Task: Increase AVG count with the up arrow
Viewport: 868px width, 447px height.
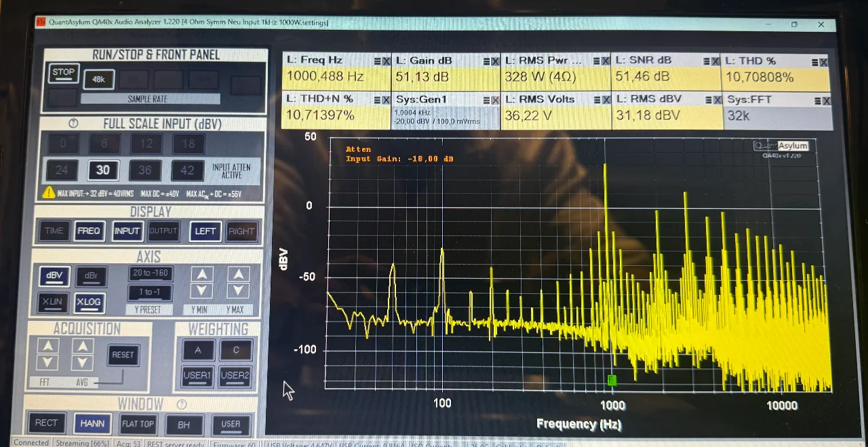Action: coord(83,346)
